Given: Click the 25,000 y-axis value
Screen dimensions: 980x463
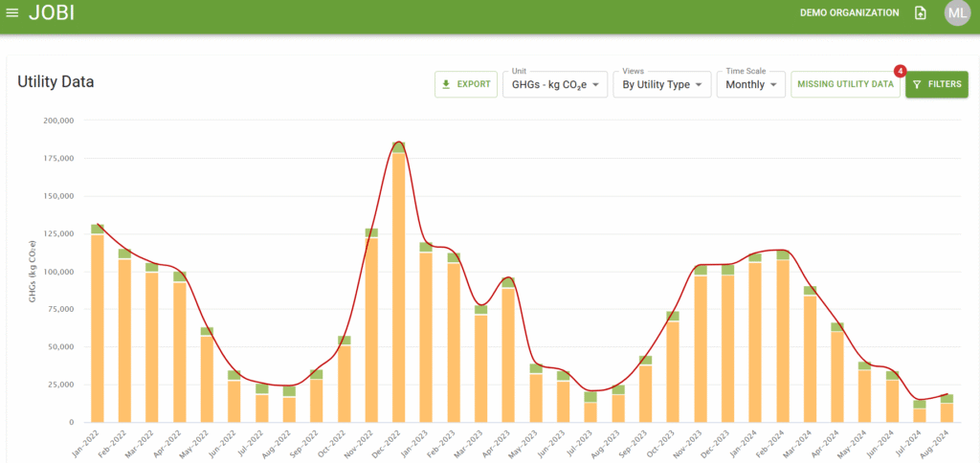Looking at the screenshot, I should coord(62,385).
